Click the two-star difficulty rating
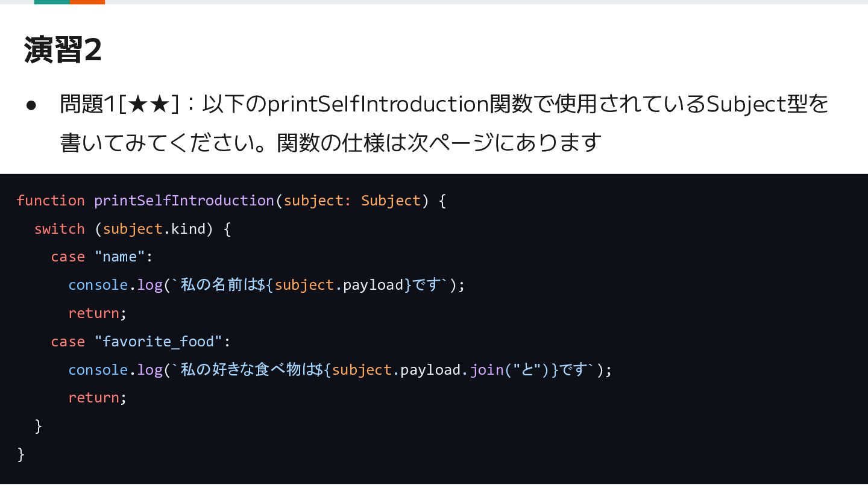The image size is (868, 488). 148,105
